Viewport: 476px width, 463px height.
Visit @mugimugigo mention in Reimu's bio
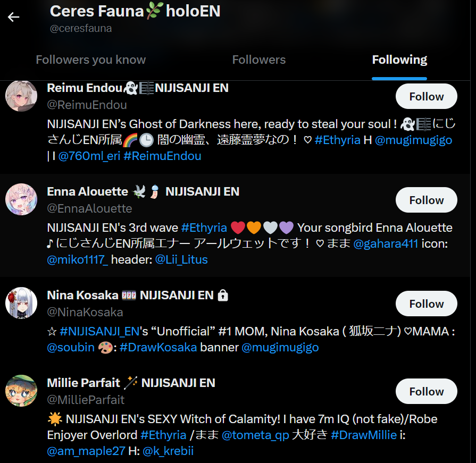click(413, 140)
